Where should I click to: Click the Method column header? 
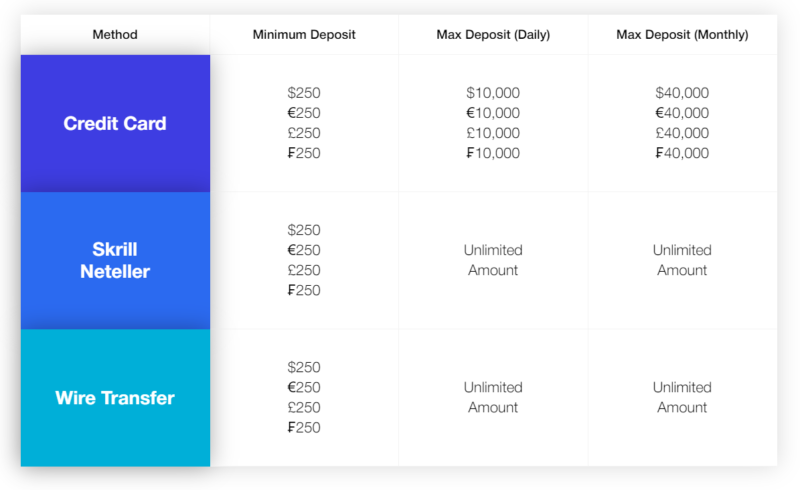click(115, 35)
